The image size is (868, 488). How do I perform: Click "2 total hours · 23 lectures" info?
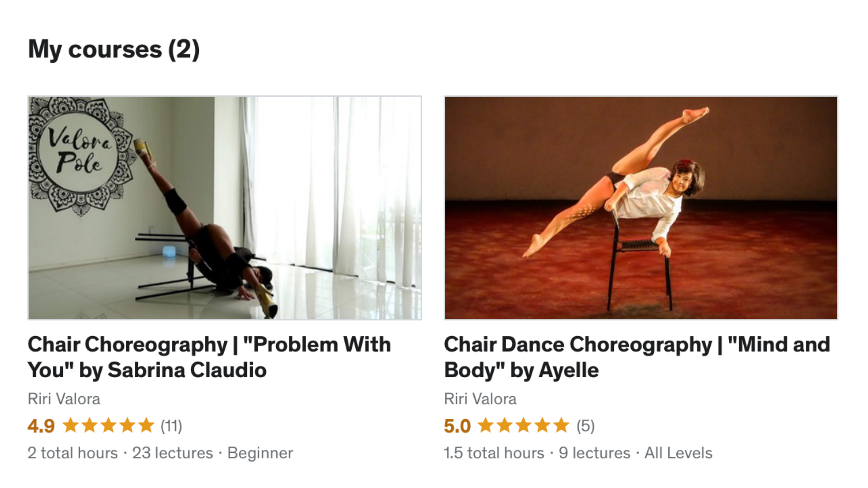click(120, 453)
